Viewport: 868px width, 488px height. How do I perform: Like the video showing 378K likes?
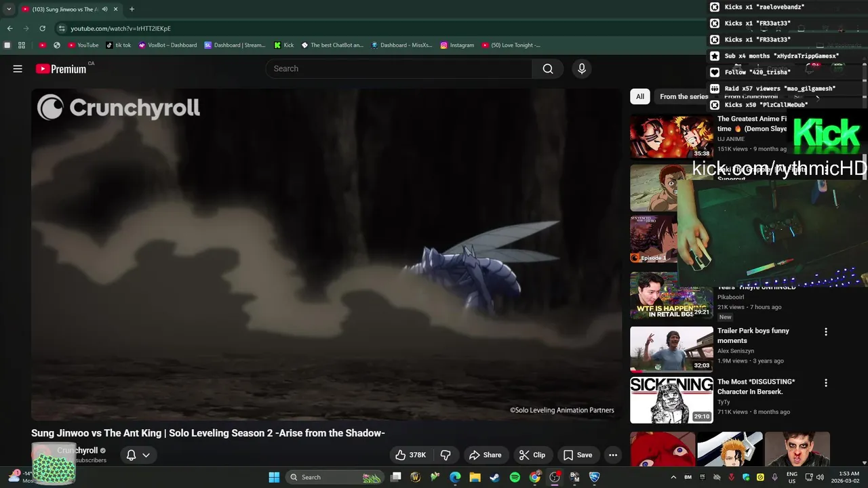[x=410, y=455]
